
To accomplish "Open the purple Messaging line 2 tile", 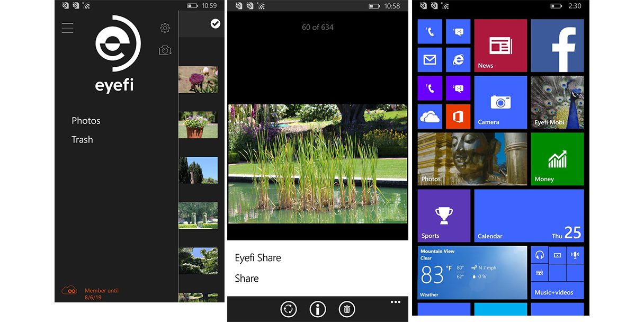I will click(x=458, y=88).
